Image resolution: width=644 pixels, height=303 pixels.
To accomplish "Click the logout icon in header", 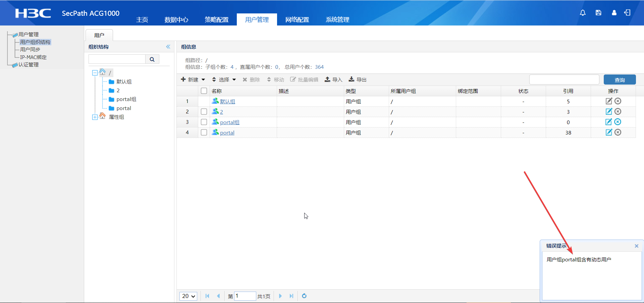I will [x=627, y=13].
